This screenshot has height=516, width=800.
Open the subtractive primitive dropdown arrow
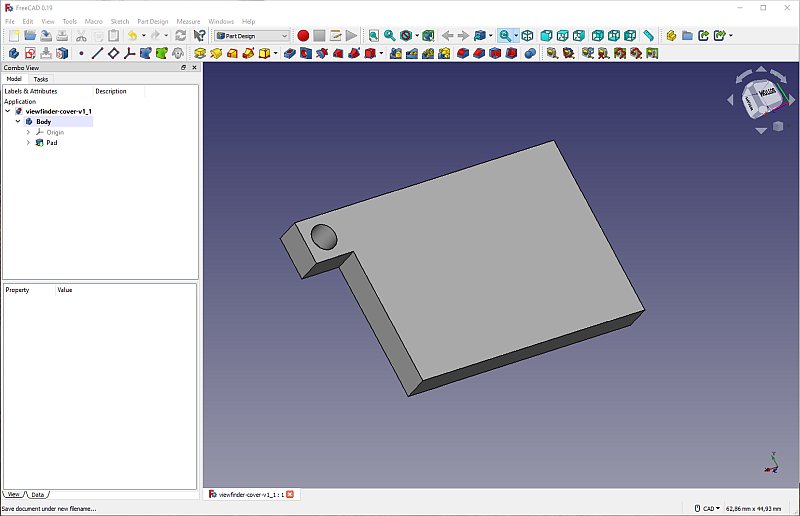tap(381, 53)
